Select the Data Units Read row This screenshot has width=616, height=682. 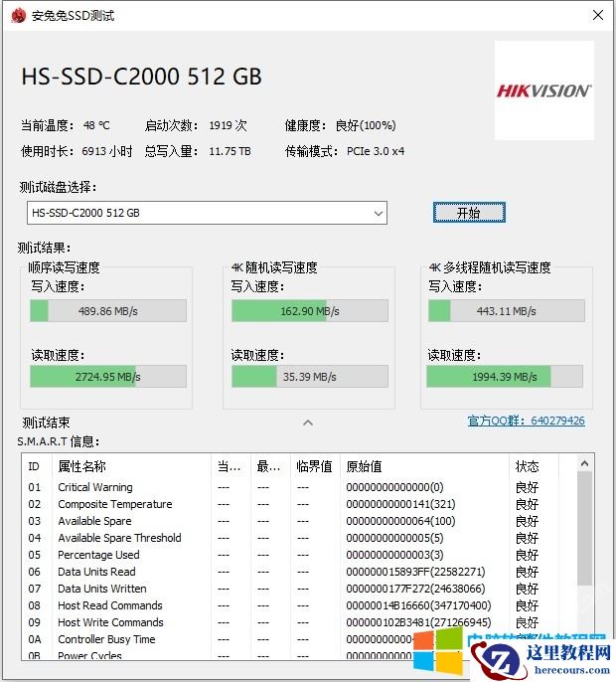point(299,572)
